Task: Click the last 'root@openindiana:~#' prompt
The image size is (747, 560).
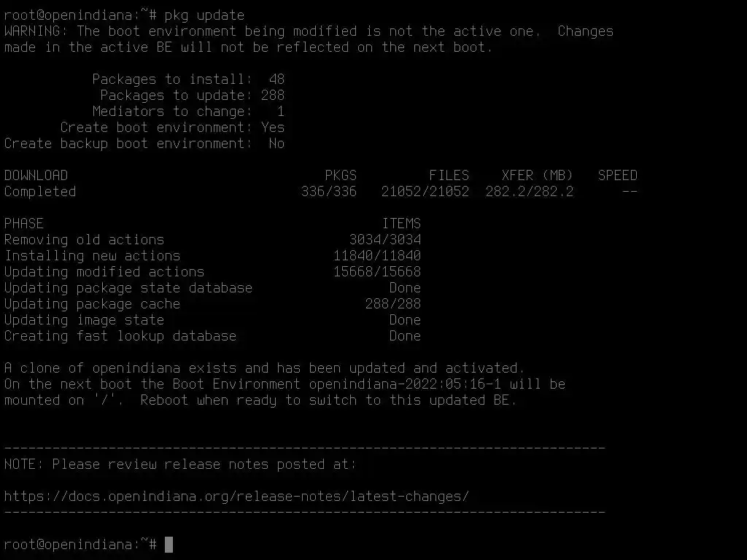Action: tap(80, 544)
